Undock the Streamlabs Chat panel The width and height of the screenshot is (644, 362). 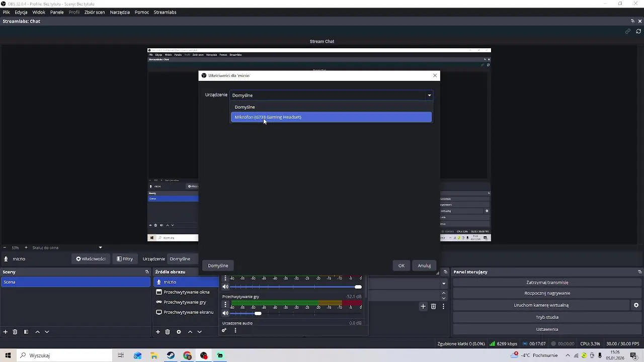[x=632, y=21]
